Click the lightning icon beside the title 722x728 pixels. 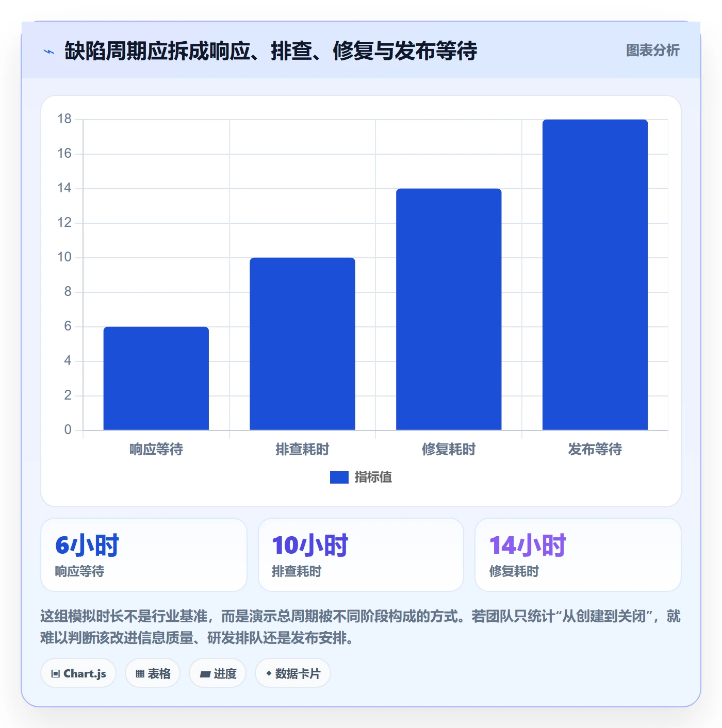49,52
